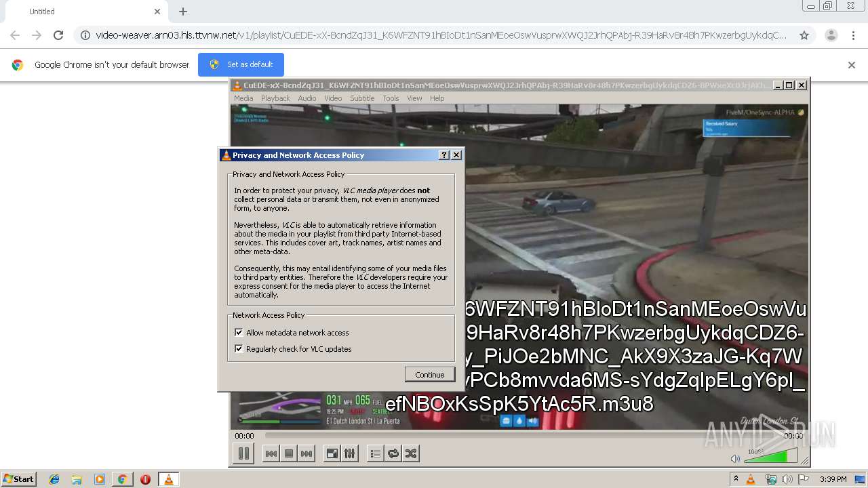The width and height of the screenshot is (868, 488).
Task: Click Continue in the privacy dialog
Action: 430,374
